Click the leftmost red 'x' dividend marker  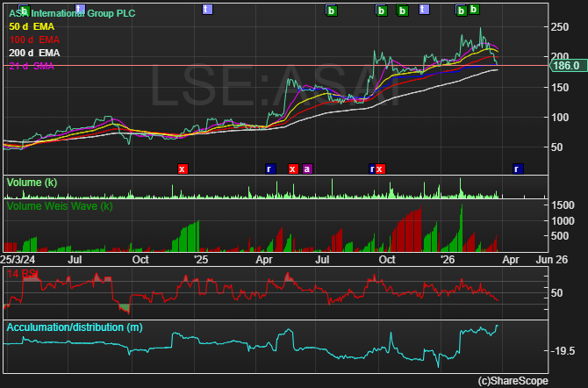(183, 169)
